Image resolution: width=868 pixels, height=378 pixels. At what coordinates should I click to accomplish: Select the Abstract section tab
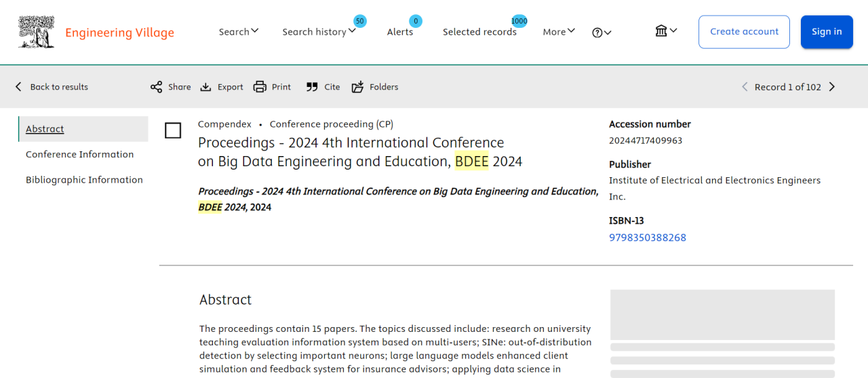(x=83, y=129)
